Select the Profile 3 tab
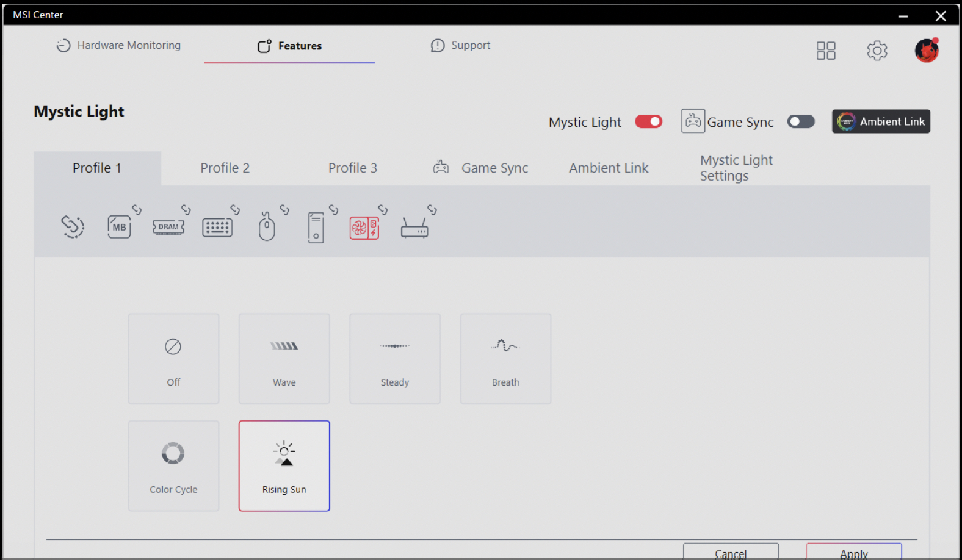Screen dimensions: 962x560 (353, 168)
